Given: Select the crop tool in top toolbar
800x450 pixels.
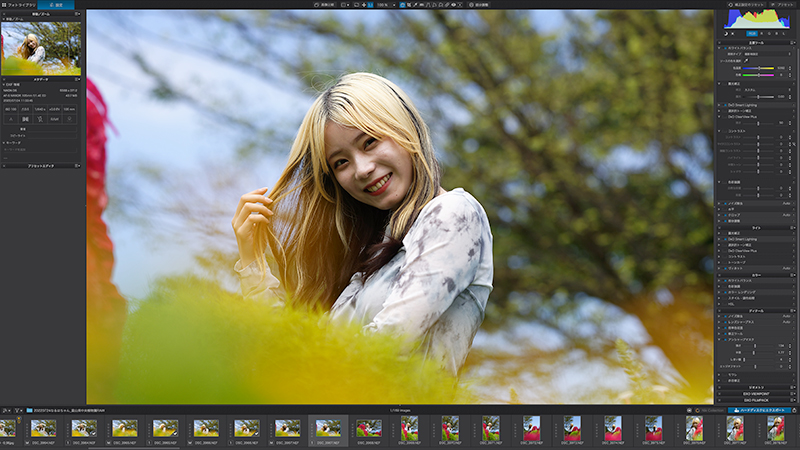Looking at the screenshot, I should [x=409, y=5].
